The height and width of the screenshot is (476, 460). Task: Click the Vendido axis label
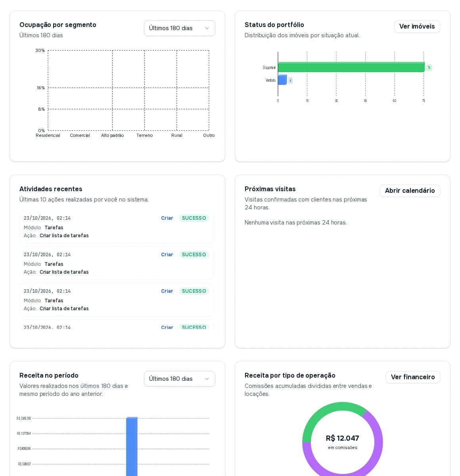(x=270, y=81)
